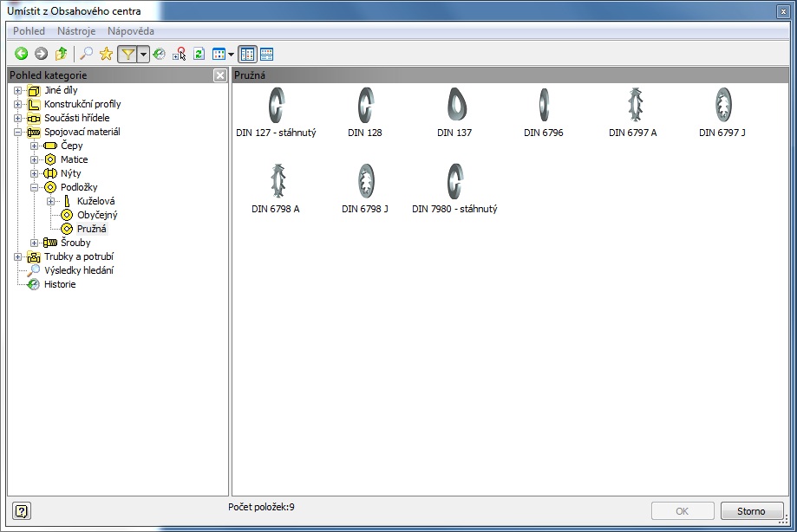
Task: Select the DIN 6797 A washer thumbnail
Action: click(632, 107)
